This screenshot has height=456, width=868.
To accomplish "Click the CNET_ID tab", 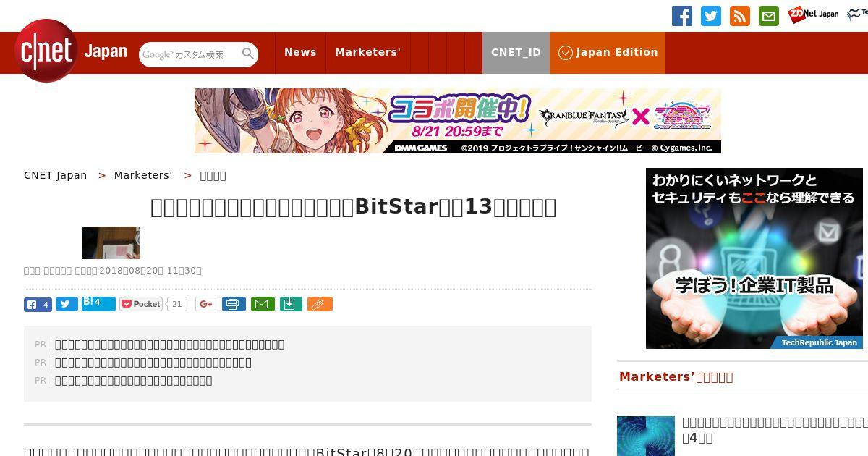I will click(x=516, y=52).
